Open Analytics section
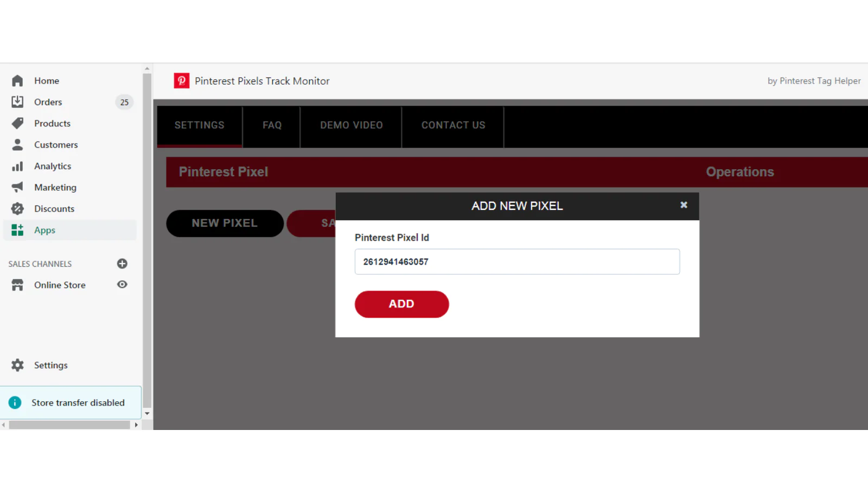Viewport: 868px width, 488px height. pos(53,166)
